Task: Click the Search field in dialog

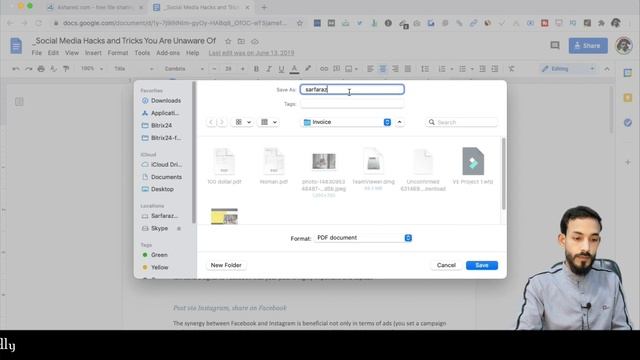Action: [x=462, y=122]
